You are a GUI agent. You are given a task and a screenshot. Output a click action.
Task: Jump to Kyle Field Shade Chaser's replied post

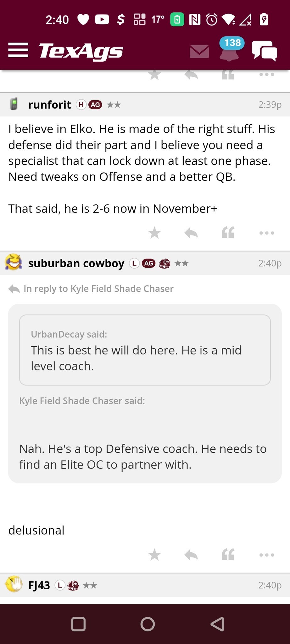click(x=98, y=289)
